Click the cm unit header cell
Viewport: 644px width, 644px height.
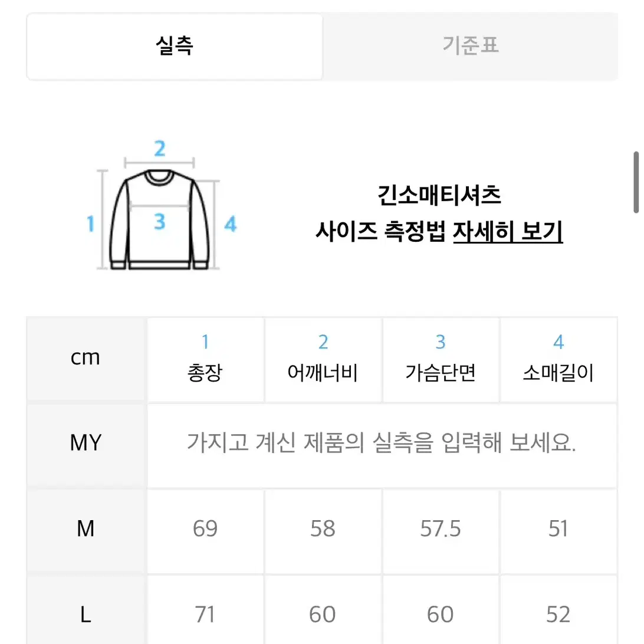[x=86, y=359]
